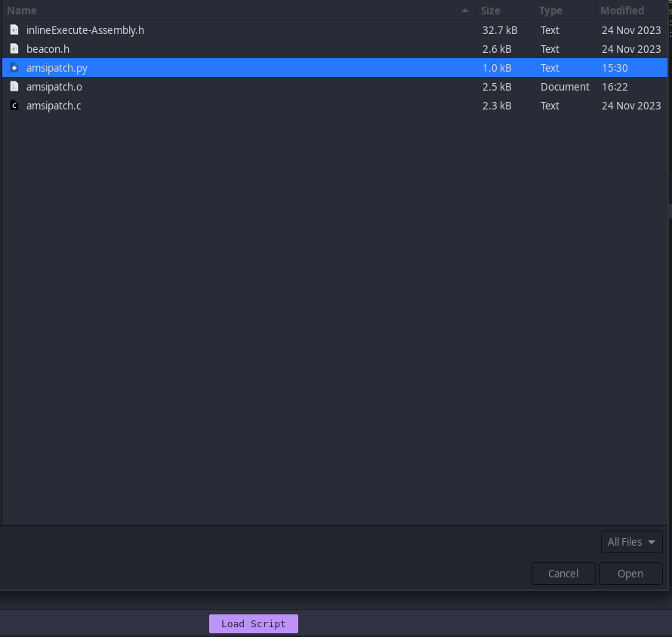Sort files by the Size column
The width and height of the screenshot is (672, 637).
click(490, 11)
